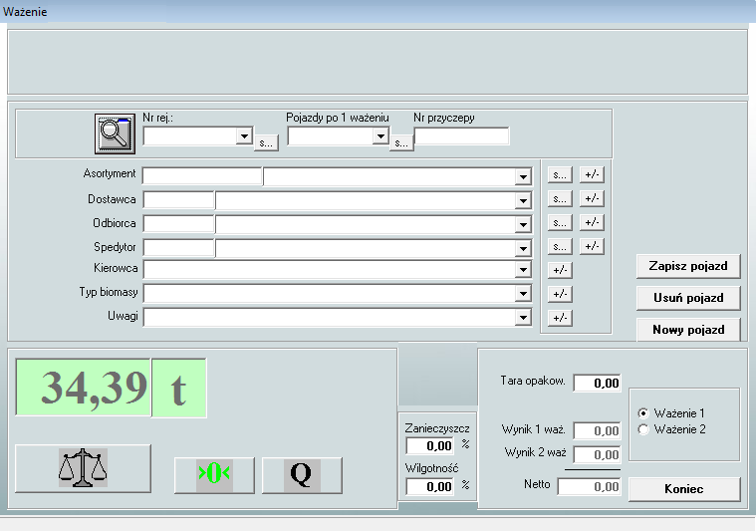Click the s... button next to Nr rej.
The image size is (756, 532).
(266, 142)
